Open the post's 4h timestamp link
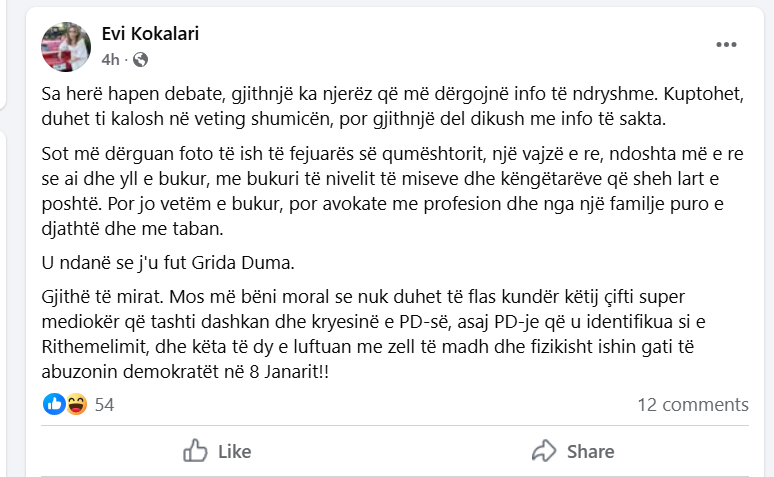Image resolution: width=774 pixels, height=477 pixels. (110, 59)
